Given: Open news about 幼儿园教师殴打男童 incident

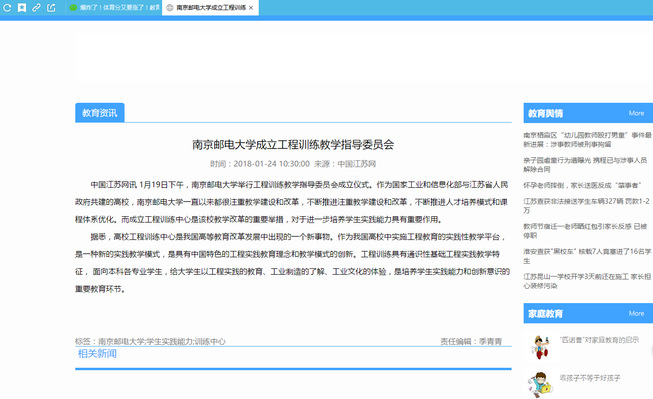Looking at the screenshot, I should coord(587,140).
